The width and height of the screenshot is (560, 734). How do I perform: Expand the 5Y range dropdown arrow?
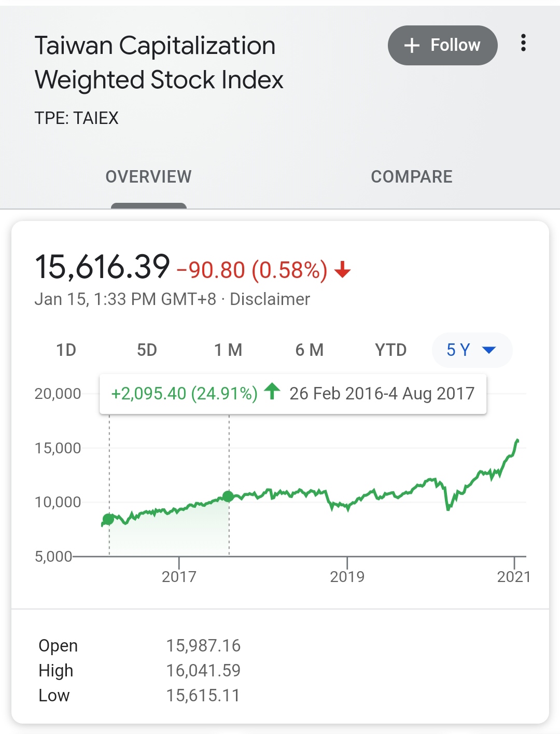click(x=489, y=350)
